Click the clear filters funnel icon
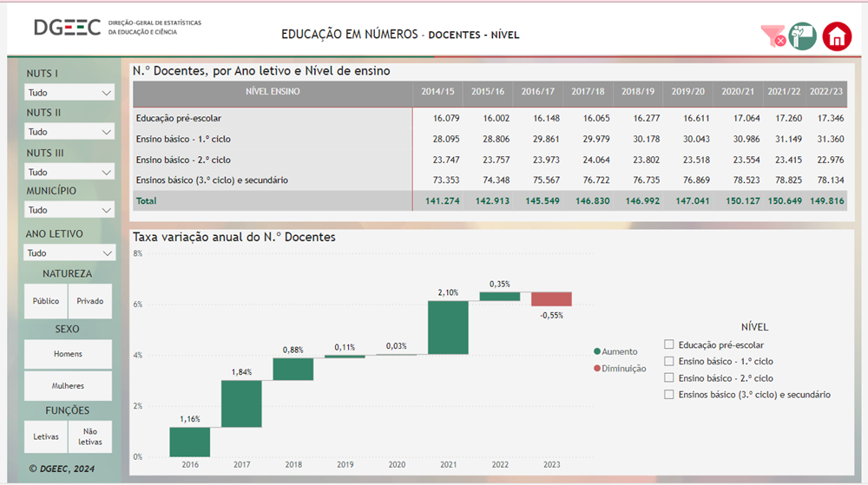Viewport: 868px width, 485px height. pyautogui.click(x=772, y=36)
